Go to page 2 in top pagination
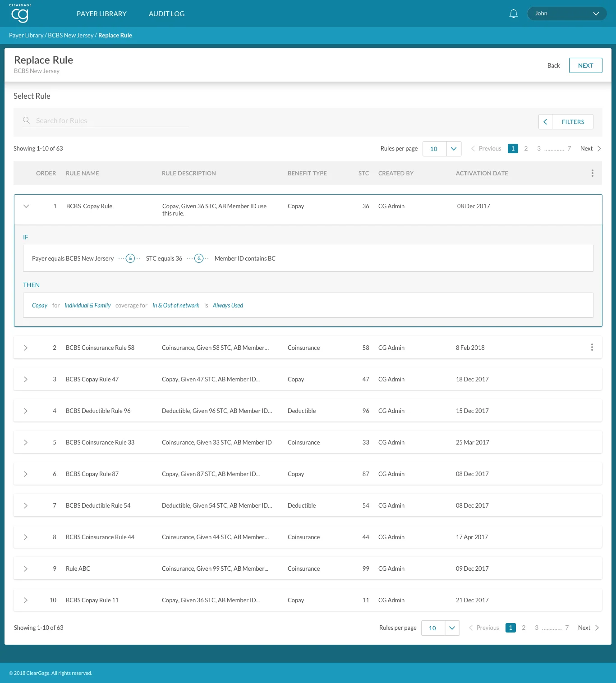The width and height of the screenshot is (616, 683). [526, 148]
